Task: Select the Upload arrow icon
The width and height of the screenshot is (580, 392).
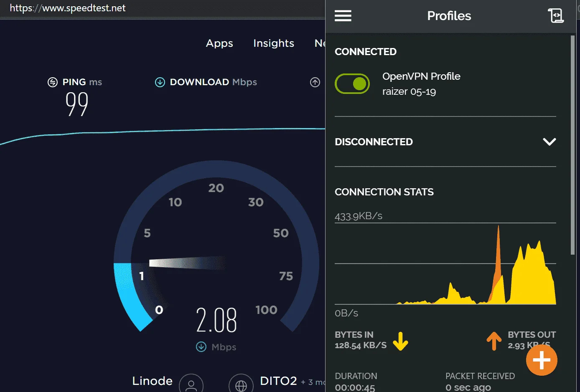Action: pos(315,82)
